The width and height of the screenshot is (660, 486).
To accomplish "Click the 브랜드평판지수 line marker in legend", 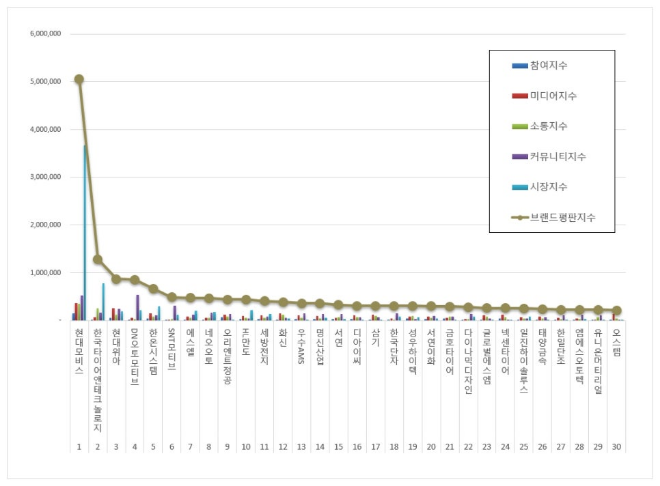I will tap(520, 216).
